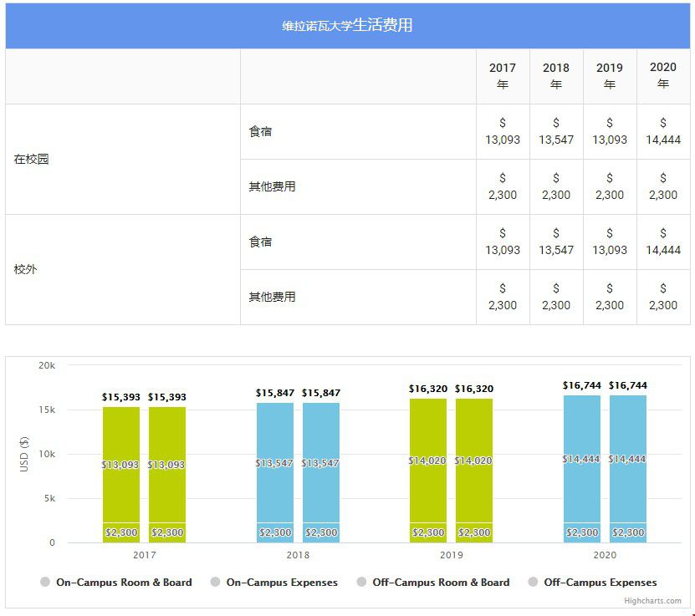Click the right 2017 bar's $13,093 segment
Screen dimensions: 695x616
pos(167,465)
